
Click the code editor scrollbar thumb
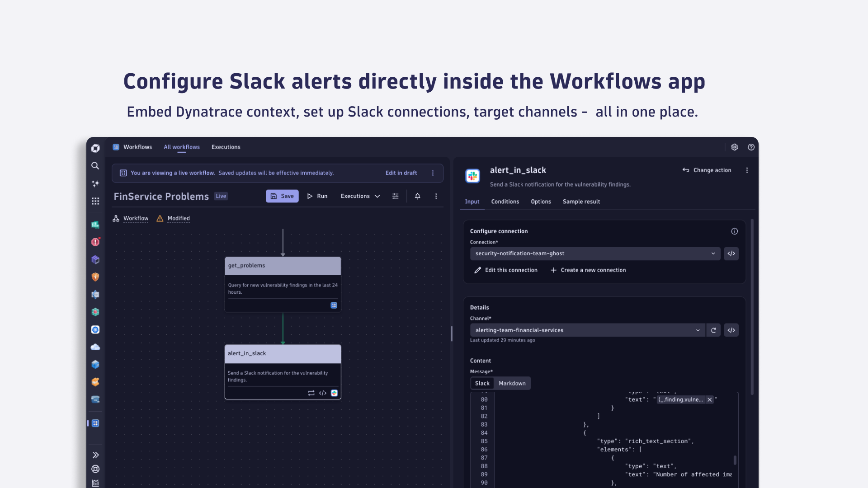point(735,460)
